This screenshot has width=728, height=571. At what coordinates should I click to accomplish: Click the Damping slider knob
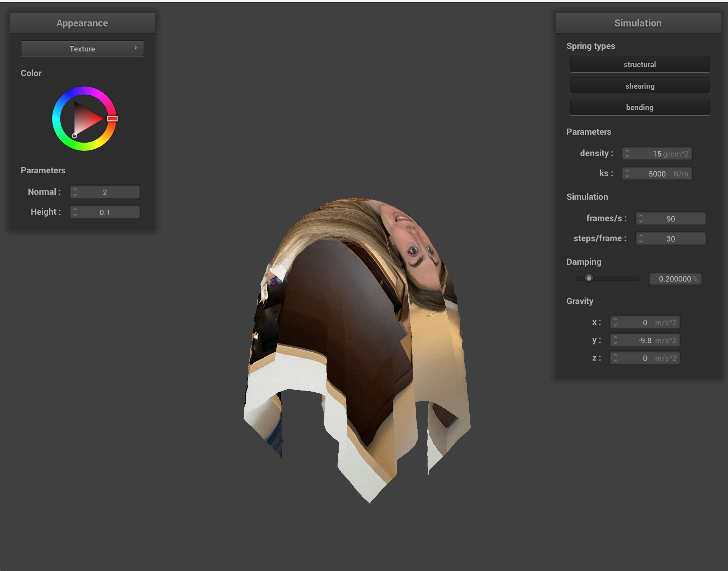click(x=589, y=278)
